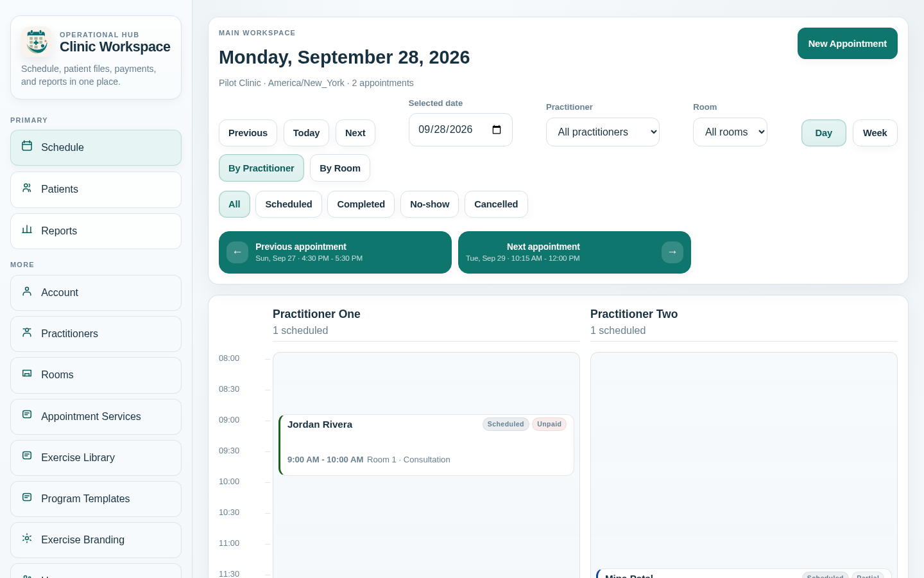Open the All practitioners dropdown
The height and width of the screenshot is (578, 924).
tap(603, 132)
